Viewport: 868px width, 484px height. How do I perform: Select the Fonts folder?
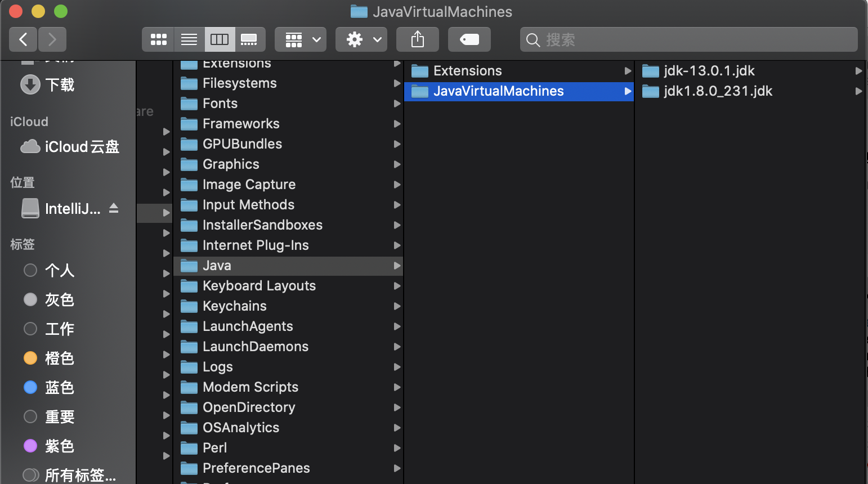tap(288, 104)
